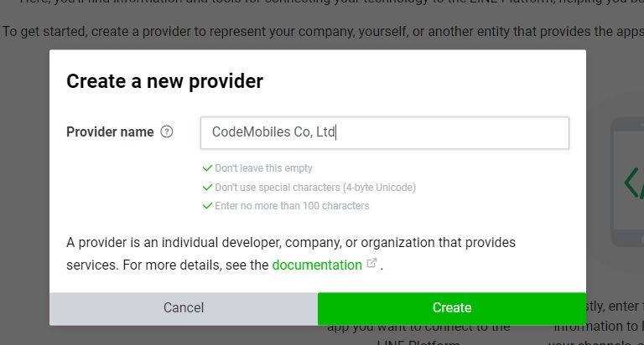The height and width of the screenshot is (345, 644).
Task: Click the "Provider name" field label
Action: [110, 131]
